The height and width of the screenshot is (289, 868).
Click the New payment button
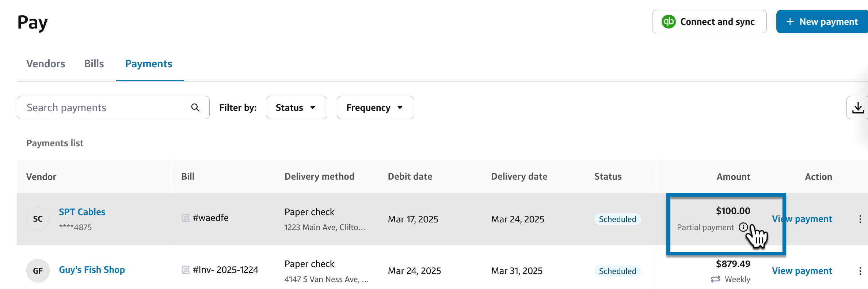coord(822,22)
